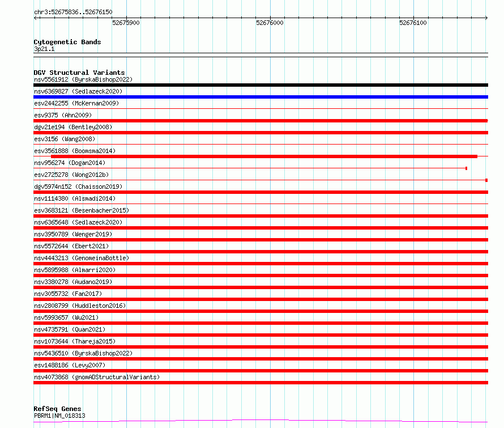Click the nsv2808799 Huddleston2016 label
The width and height of the screenshot is (504, 428).
point(80,306)
